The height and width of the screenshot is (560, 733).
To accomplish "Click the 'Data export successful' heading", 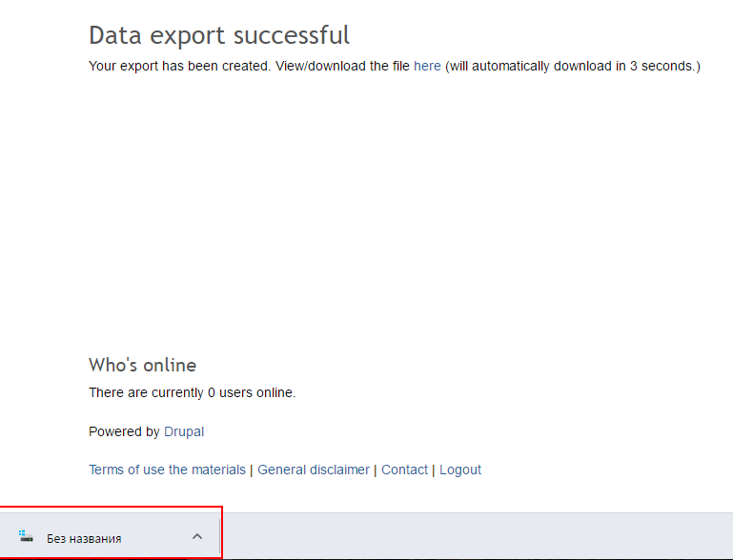I will [219, 35].
